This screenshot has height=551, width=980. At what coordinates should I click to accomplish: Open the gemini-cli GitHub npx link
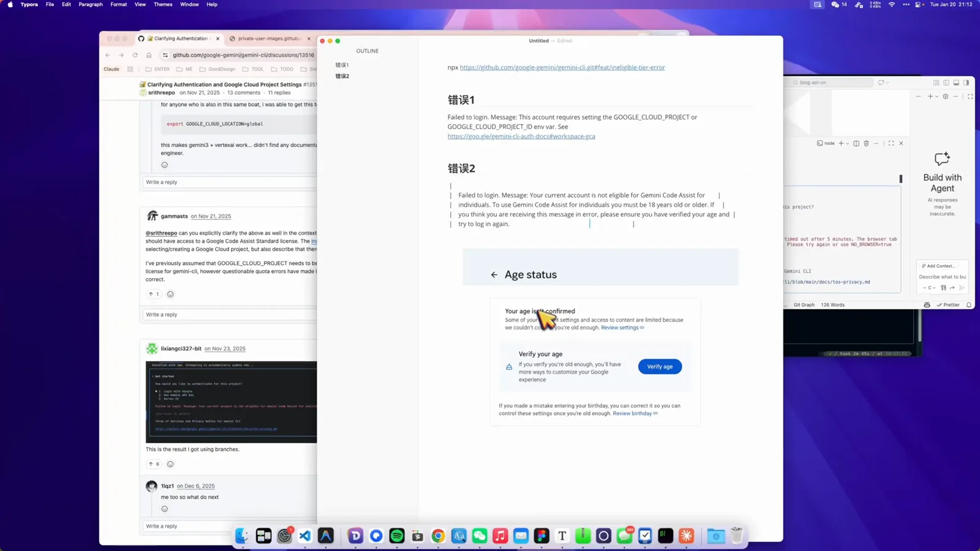click(562, 67)
